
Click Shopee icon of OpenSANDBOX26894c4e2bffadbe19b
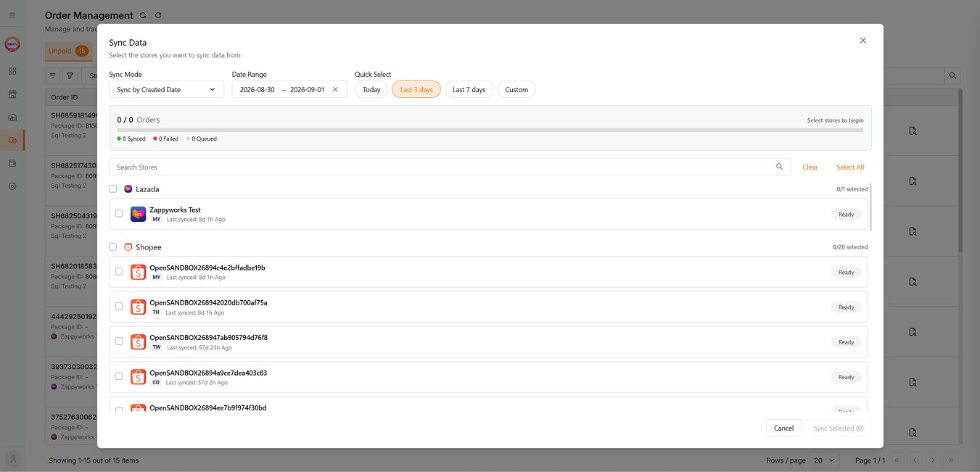[138, 272]
